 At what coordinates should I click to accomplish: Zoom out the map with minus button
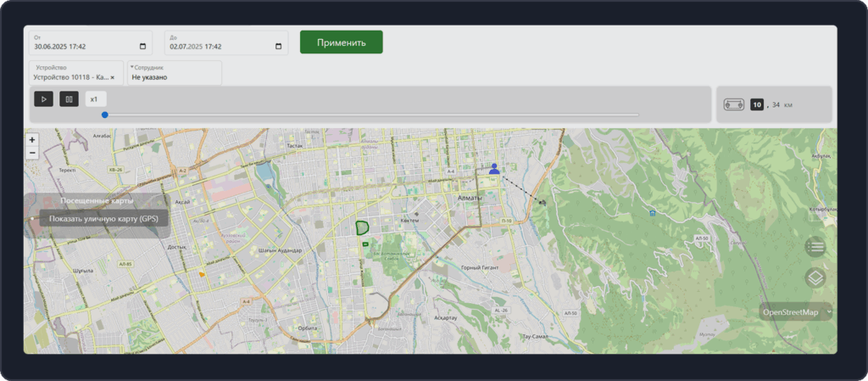(x=32, y=153)
